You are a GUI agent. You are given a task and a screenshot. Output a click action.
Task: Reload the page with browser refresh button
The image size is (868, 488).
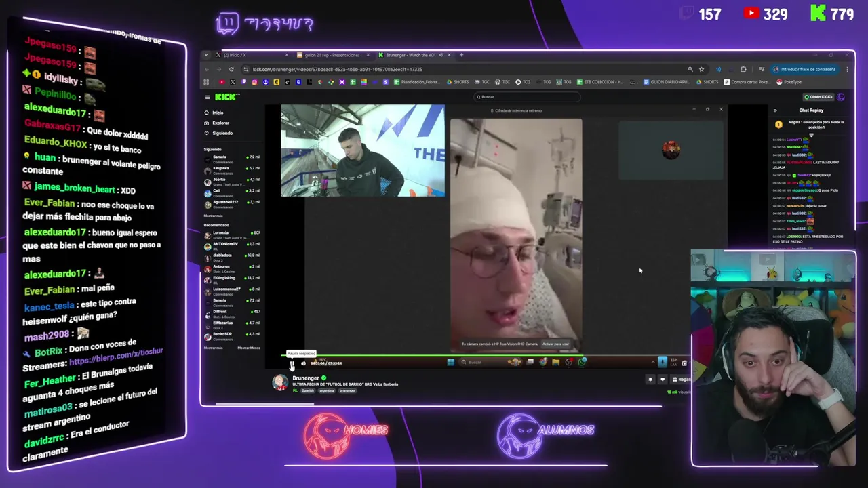231,69
